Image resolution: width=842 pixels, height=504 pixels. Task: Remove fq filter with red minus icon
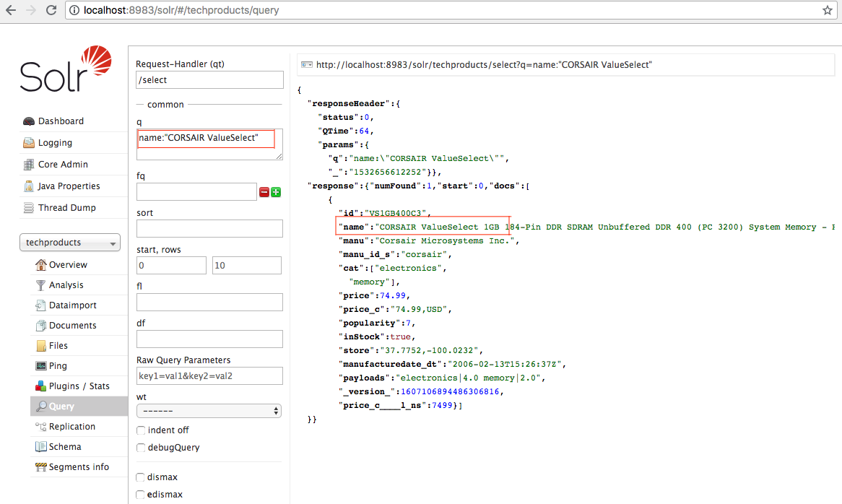(x=264, y=192)
